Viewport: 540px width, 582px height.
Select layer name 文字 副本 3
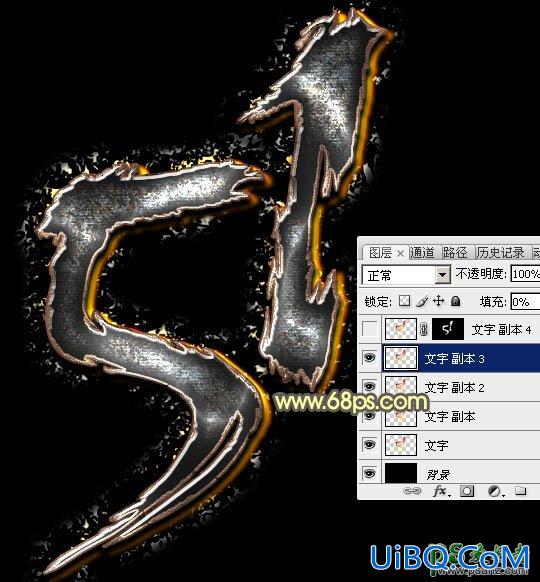click(x=454, y=359)
